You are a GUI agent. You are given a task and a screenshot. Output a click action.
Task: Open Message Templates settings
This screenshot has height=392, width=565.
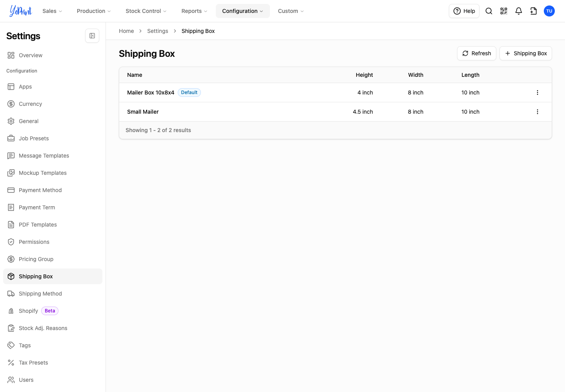(x=53, y=156)
